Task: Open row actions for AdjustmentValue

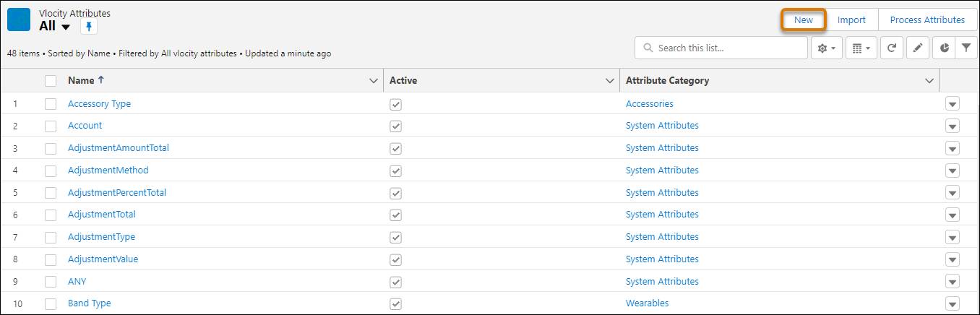Action: pyautogui.click(x=953, y=259)
